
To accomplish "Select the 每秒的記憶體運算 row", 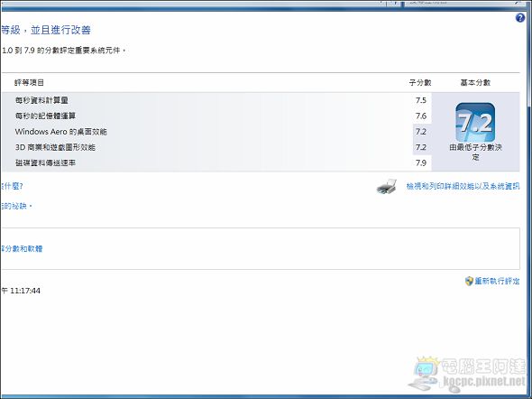I will [x=216, y=116].
